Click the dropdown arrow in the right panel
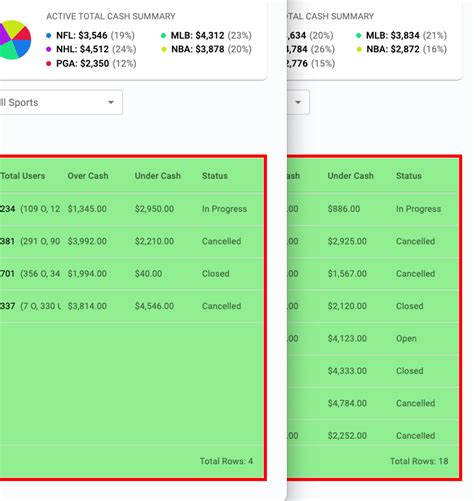474x501 pixels. [298, 102]
